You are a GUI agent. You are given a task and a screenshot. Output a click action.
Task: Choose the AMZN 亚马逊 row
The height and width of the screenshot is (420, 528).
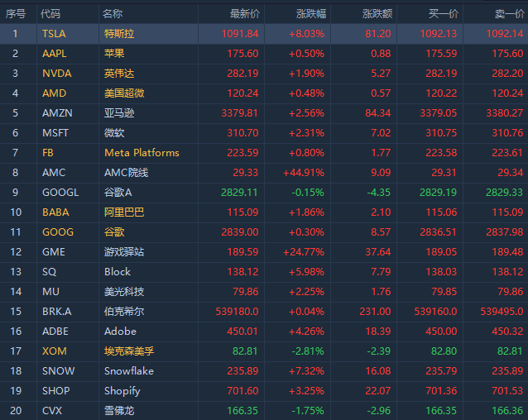(264, 113)
